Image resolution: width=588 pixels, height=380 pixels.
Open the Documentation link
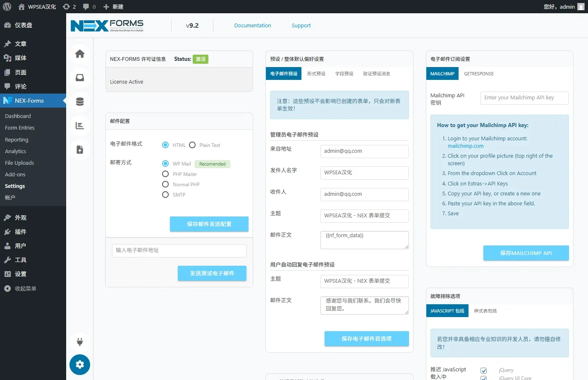(x=252, y=26)
